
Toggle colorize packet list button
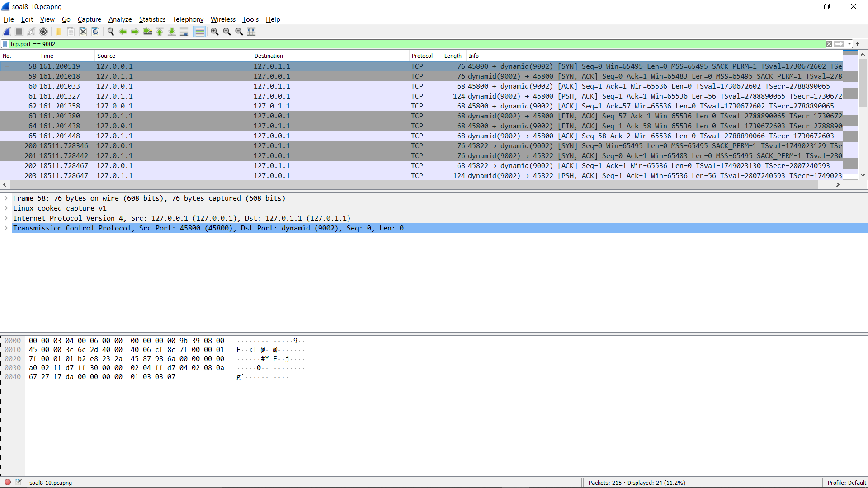point(199,32)
